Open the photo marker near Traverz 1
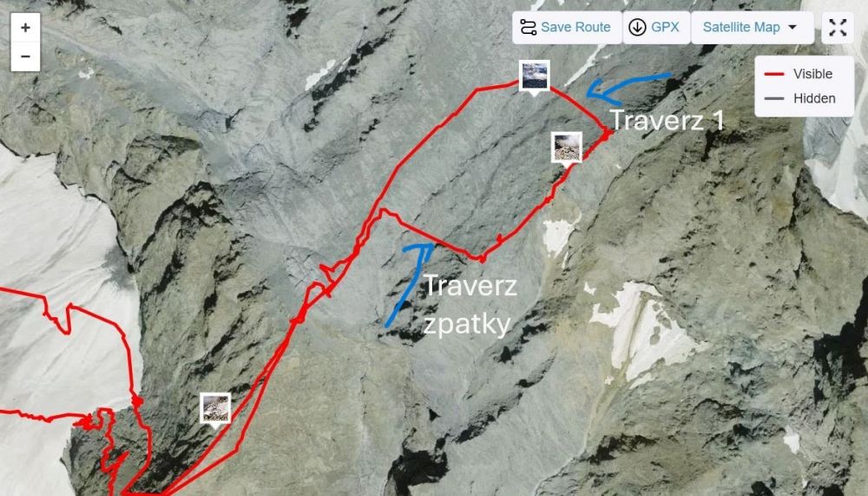 tap(566, 148)
